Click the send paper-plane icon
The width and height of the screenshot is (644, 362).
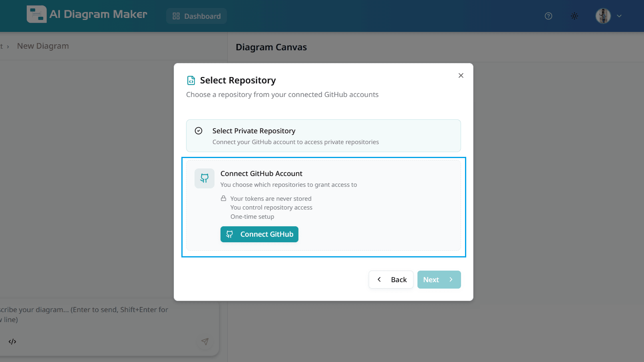[205, 342]
